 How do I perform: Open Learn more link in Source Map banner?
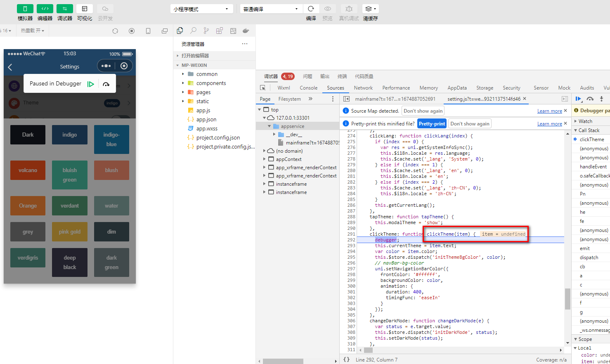click(x=550, y=111)
